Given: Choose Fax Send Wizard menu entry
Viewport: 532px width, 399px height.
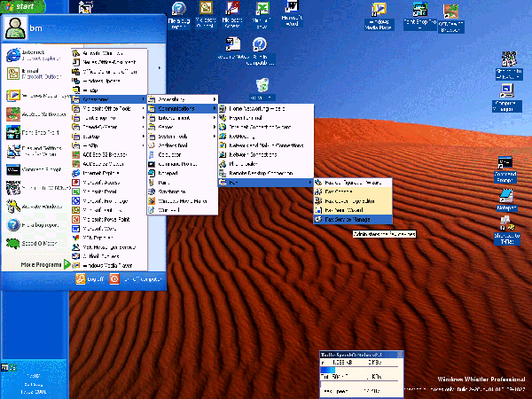Looking at the screenshot, I should click(x=353, y=210).
